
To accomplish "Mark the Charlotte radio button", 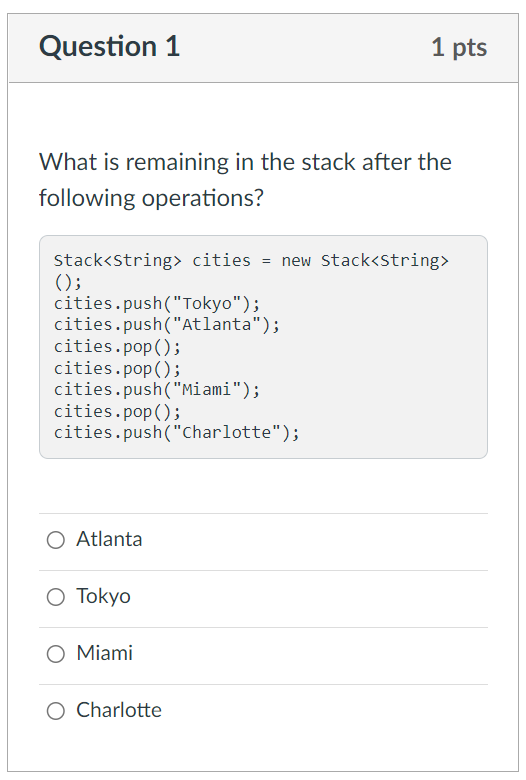I will [x=56, y=711].
